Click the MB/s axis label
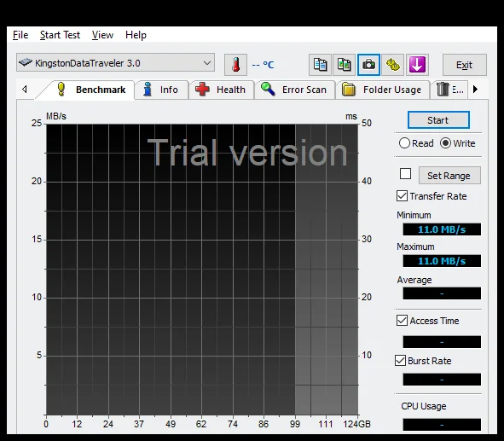The height and width of the screenshot is (441, 504). coord(56,116)
